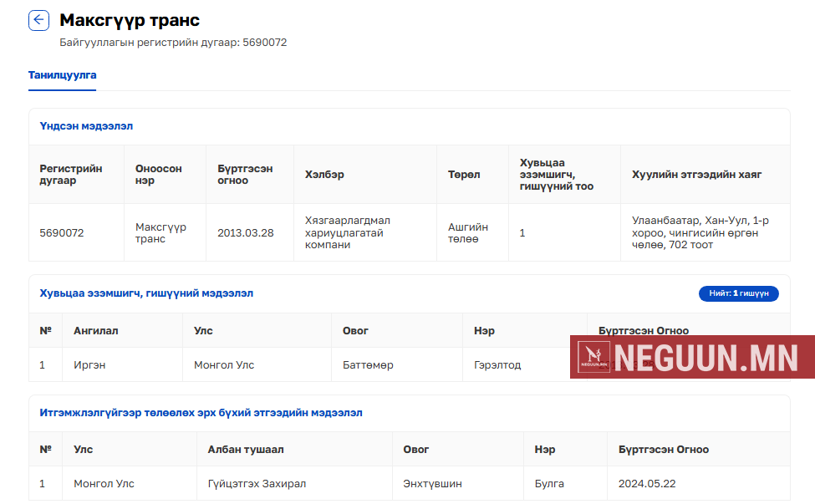The height and width of the screenshot is (504, 815).
Task: Click the Хувьцаа эзэмшигч, гишүүний мэдээлэл heading
Action: tap(146, 293)
